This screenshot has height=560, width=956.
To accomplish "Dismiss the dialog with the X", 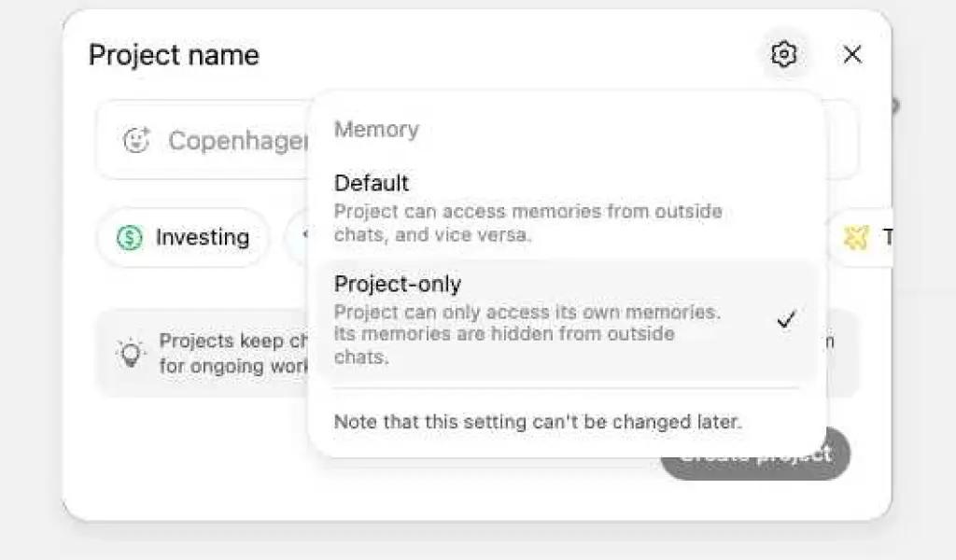I will click(852, 54).
